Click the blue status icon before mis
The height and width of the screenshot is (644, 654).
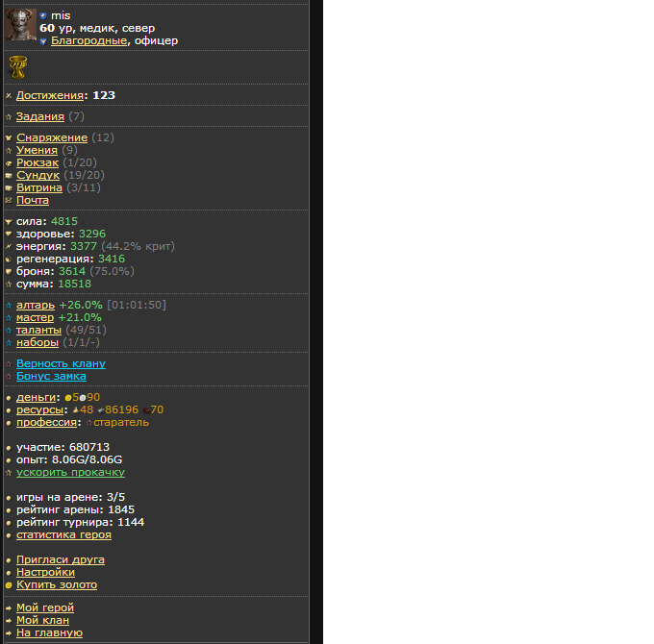tap(43, 15)
